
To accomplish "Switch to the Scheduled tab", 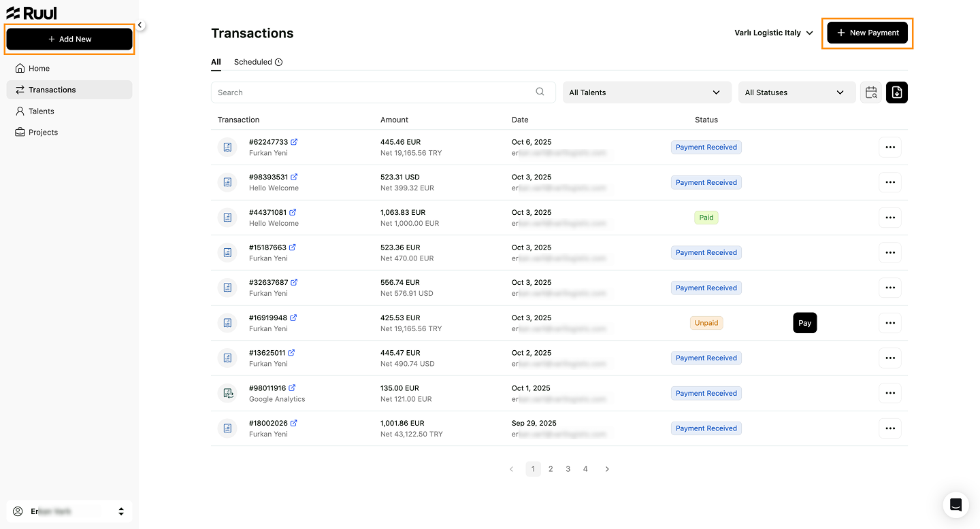I will (253, 62).
